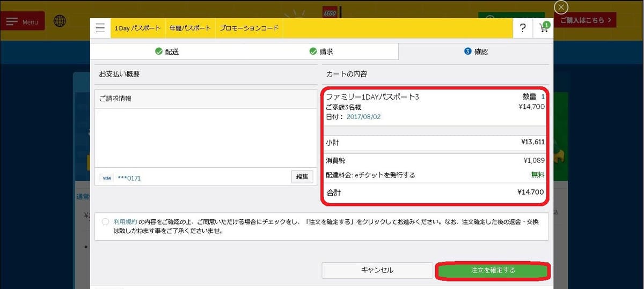
Task: Open the hamburger menu in the ticket dialog
Action: pyautogui.click(x=100, y=28)
